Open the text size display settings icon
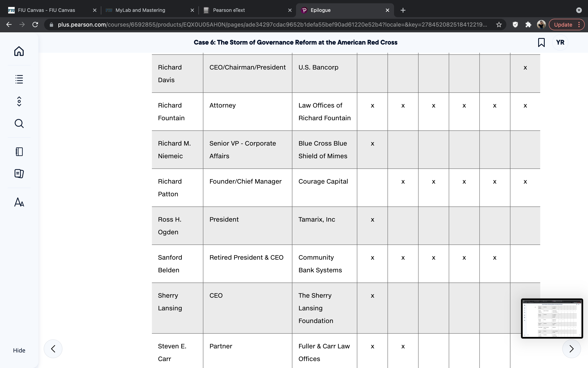The image size is (588, 368). 19,202
